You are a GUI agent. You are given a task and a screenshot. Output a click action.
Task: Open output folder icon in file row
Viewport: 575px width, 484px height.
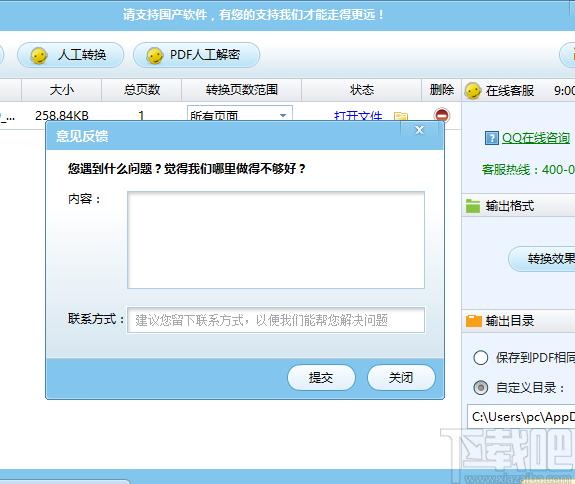click(x=401, y=116)
